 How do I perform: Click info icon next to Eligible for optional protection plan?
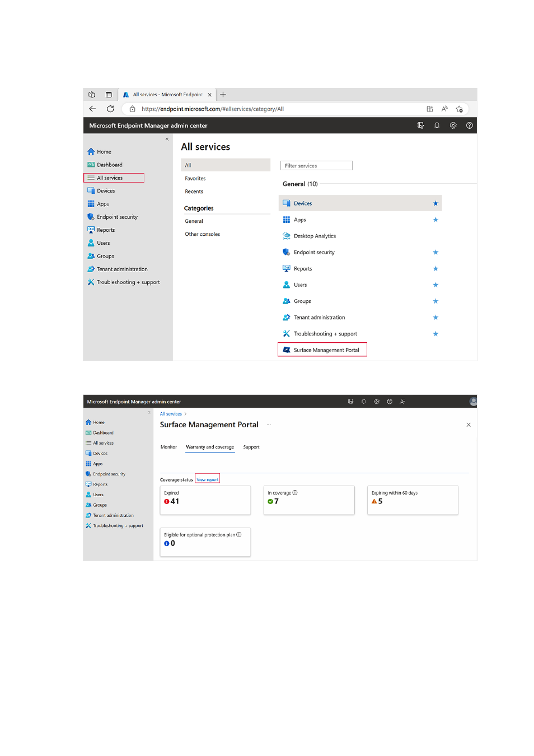(239, 535)
